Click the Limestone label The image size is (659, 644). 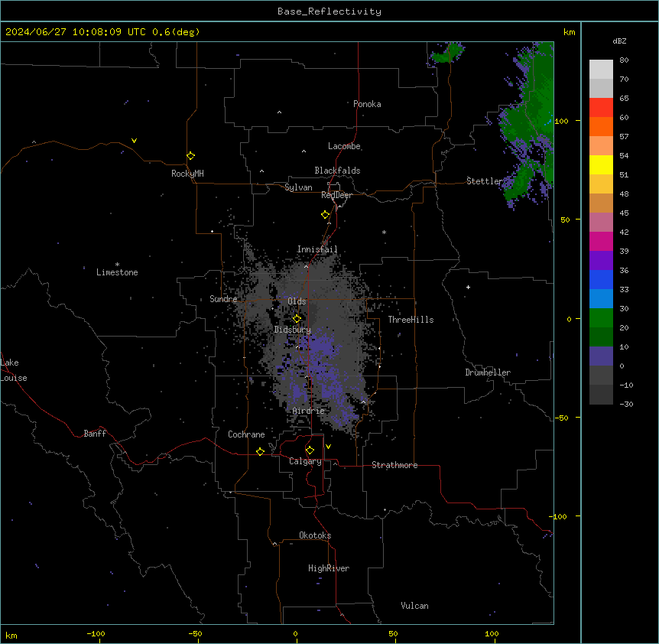click(117, 272)
